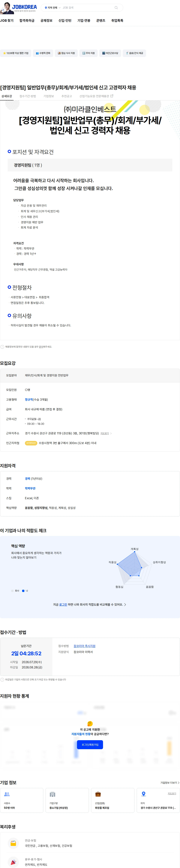Open the JOB 찾기 menu
The width and height of the screenshot is (180, 868).
(x=7, y=21)
